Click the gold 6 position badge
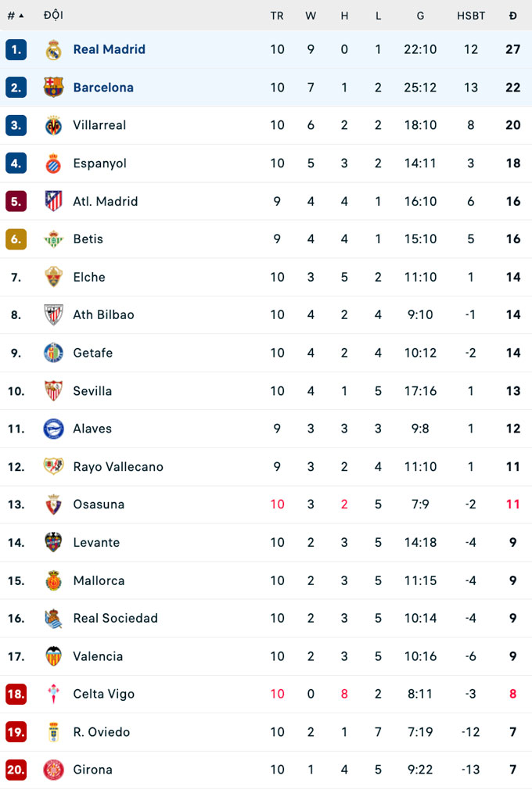 coord(16,239)
